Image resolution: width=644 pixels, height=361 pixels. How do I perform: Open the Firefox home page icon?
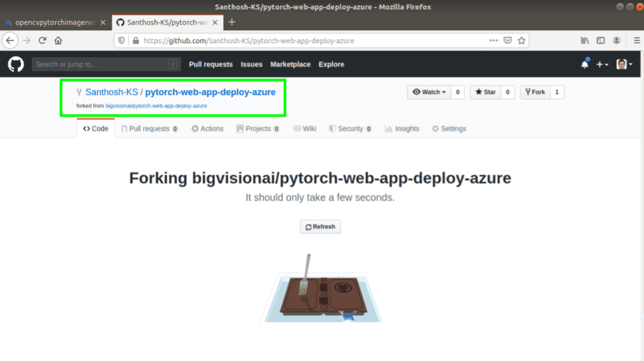59,40
